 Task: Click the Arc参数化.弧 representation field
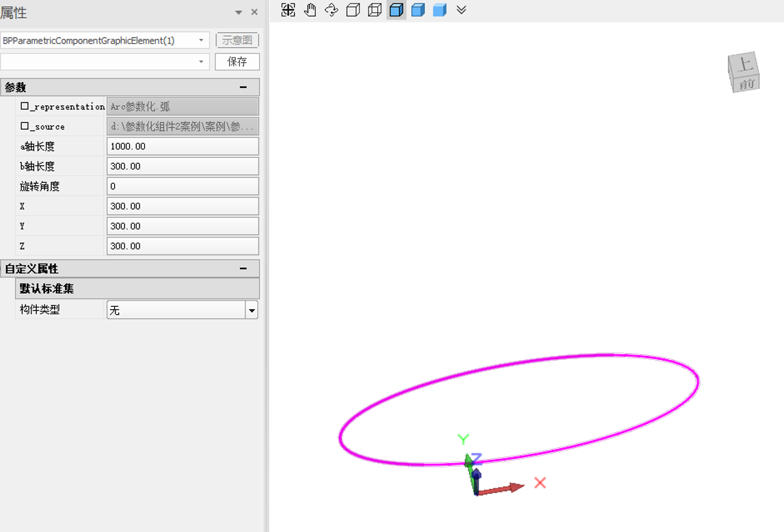point(183,107)
